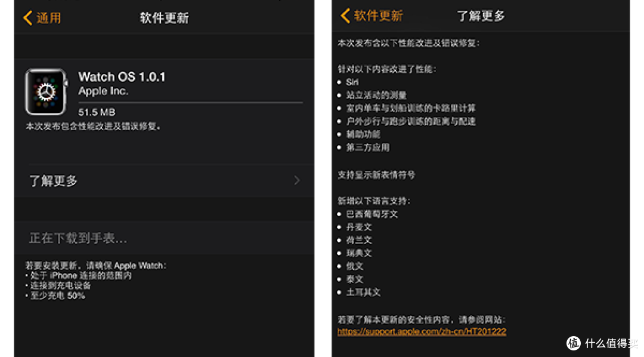Image resolution: width=644 pixels, height=357 pixels.
Task: Select the 站立活动的测量 bullet
Action: [376, 96]
